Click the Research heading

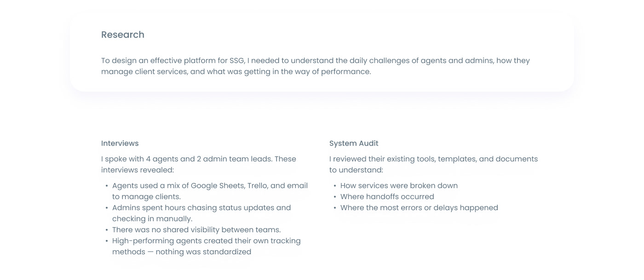(x=122, y=35)
